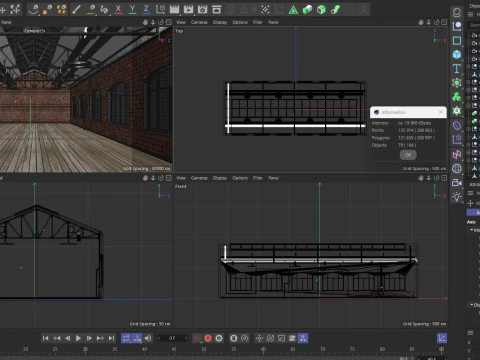480x360 pixels.
Task: Open Cameras menu of Front viewport
Action: coord(199,178)
